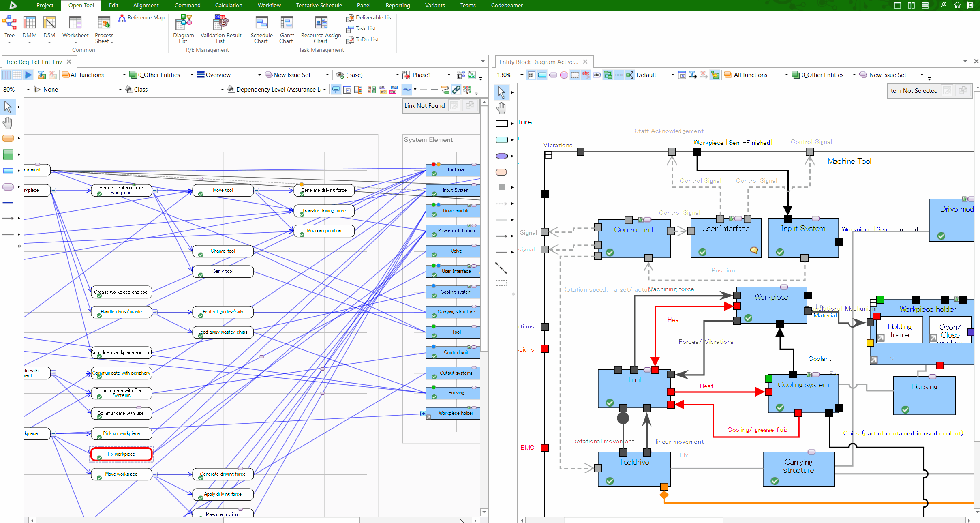Toggle the text list display in diagram toolbar
The width and height of the screenshot is (980, 523).
[x=531, y=75]
